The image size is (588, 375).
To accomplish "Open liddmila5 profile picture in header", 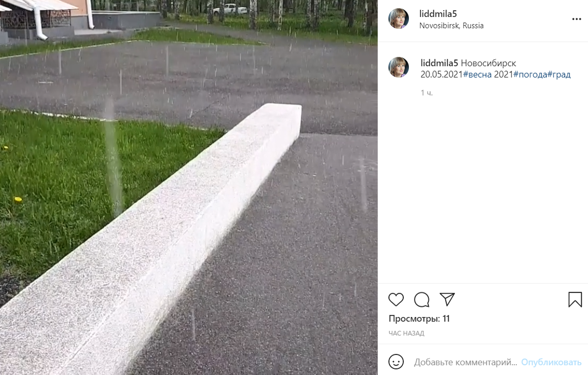I will pyautogui.click(x=399, y=19).
